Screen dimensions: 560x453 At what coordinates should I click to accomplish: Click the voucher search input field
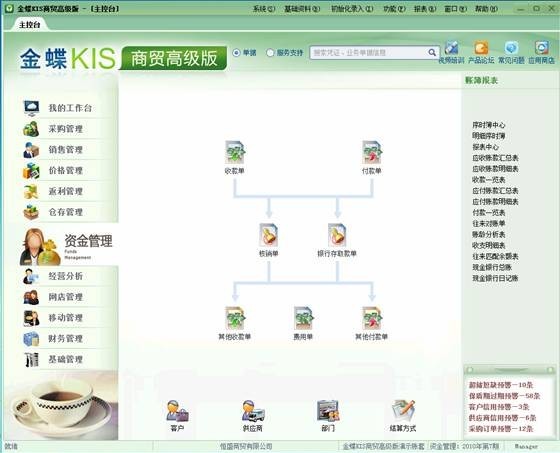pyautogui.click(x=369, y=53)
